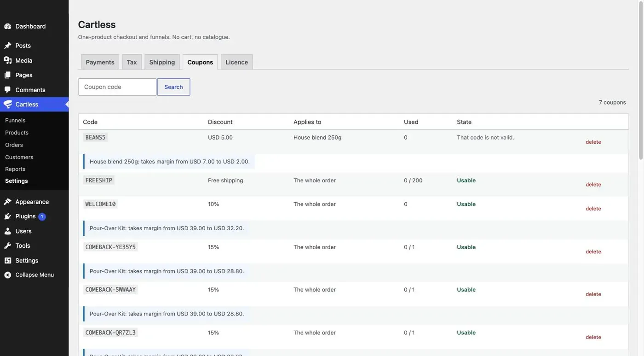Click the Comments speech bubble icon

point(8,90)
